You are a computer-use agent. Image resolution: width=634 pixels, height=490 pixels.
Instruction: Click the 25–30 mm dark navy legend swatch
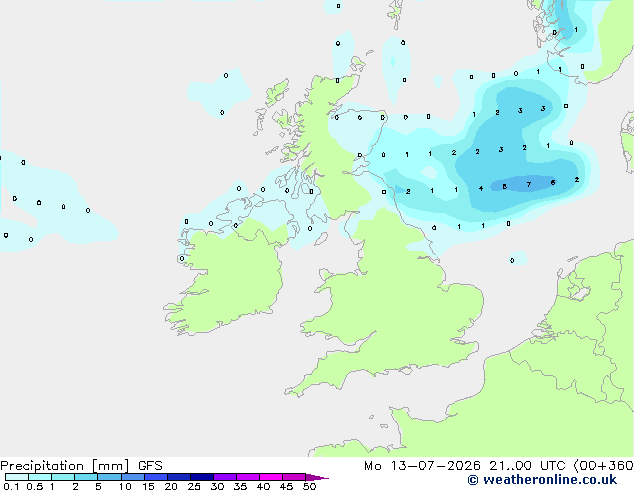pos(202,477)
